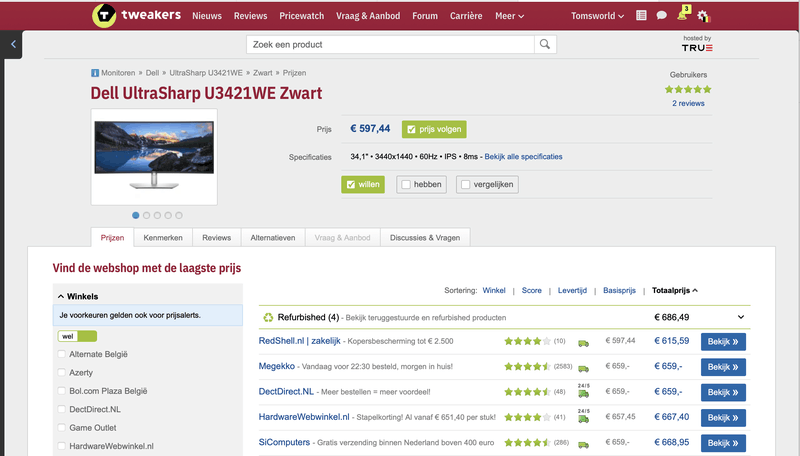Switch to Discussies & Vragen tab
Screen dimensions: 800x456
click(x=425, y=238)
